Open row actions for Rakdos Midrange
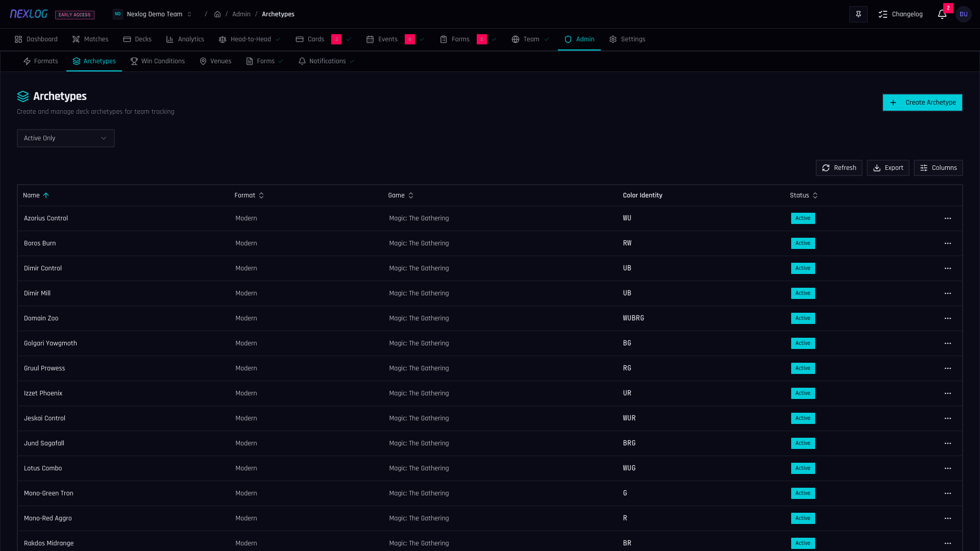Viewport: 980px width, 551px height. point(948,543)
